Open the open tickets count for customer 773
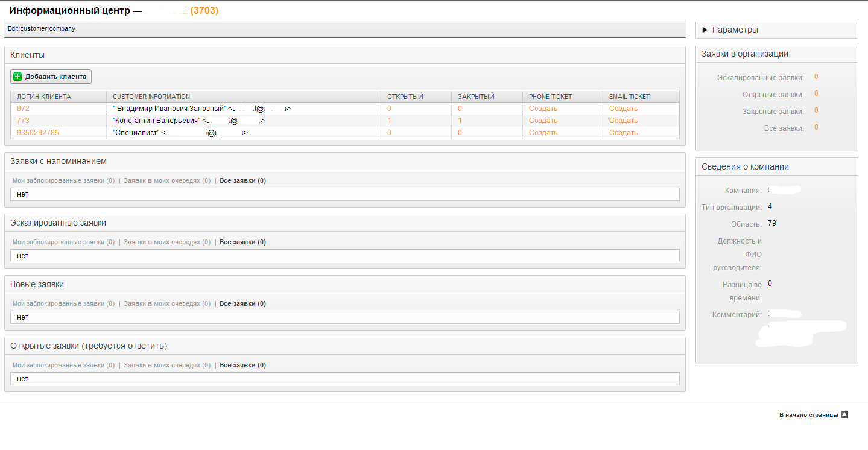 click(389, 121)
